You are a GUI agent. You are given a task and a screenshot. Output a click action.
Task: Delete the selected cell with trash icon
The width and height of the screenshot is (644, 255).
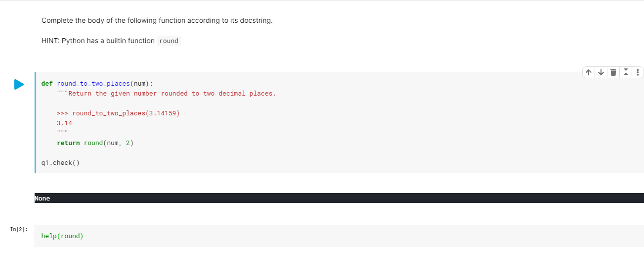click(613, 72)
